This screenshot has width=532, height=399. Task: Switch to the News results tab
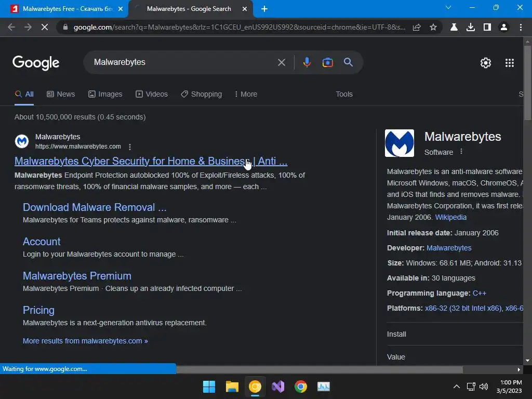61,94
